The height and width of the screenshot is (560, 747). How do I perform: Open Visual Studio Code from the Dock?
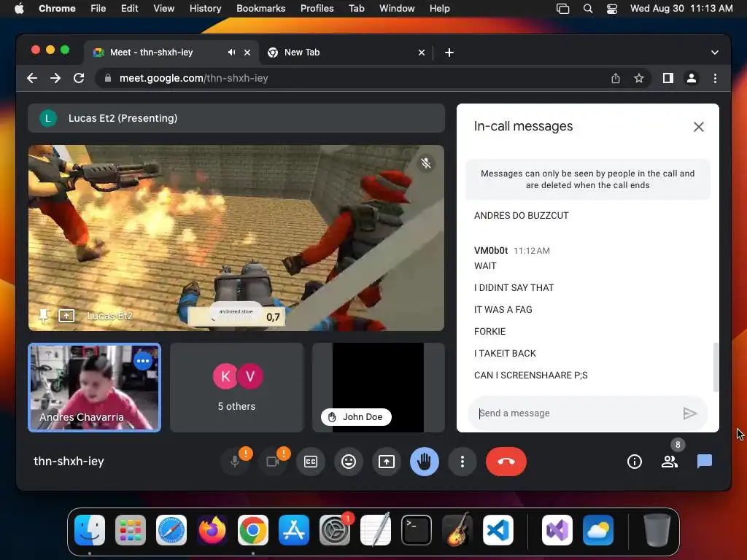pyautogui.click(x=498, y=530)
